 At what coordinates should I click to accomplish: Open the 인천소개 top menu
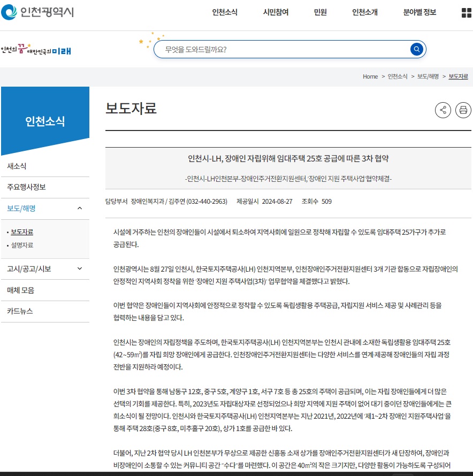pyautogui.click(x=364, y=12)
